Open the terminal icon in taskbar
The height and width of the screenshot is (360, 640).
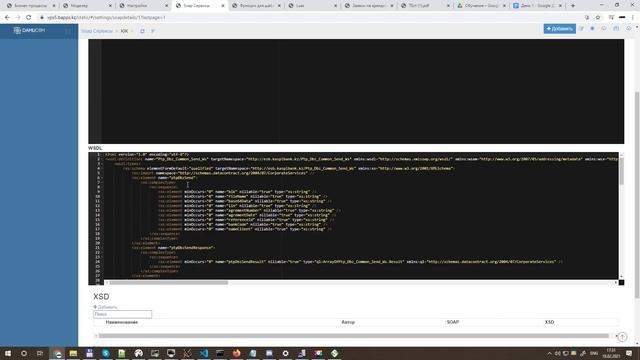220,353
